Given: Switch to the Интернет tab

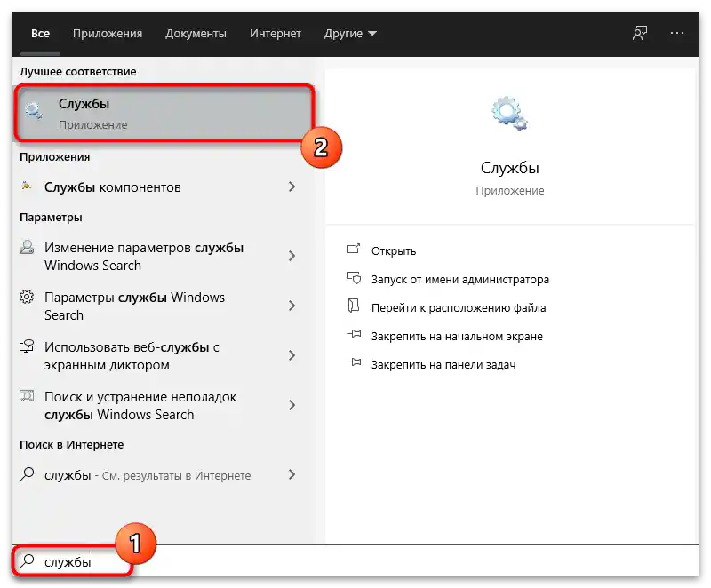Looking at the screenshot, I should click(276, 34).
